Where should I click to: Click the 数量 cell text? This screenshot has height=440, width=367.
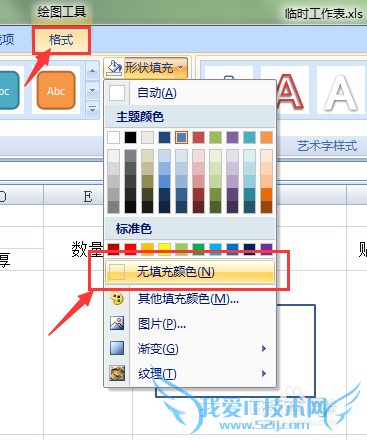pos(87,250)
